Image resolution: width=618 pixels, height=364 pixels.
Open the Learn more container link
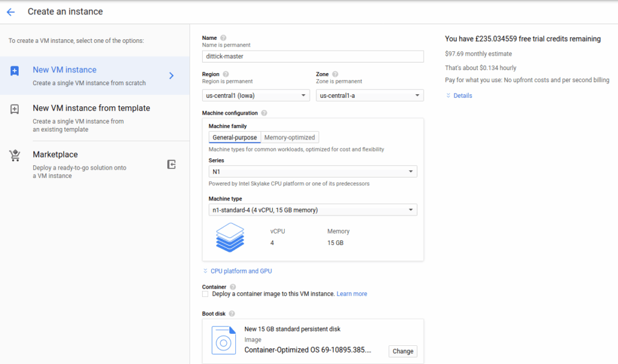(x=352, y=294)
